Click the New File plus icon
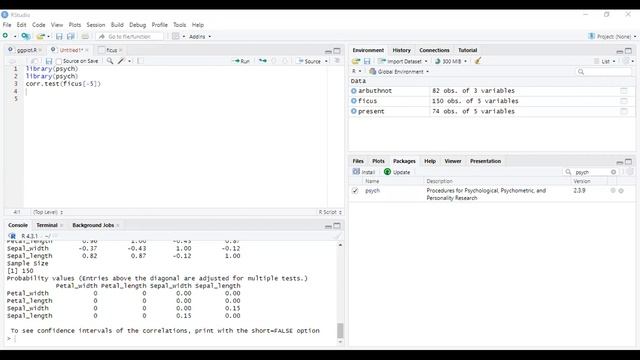 pos(5,36)
